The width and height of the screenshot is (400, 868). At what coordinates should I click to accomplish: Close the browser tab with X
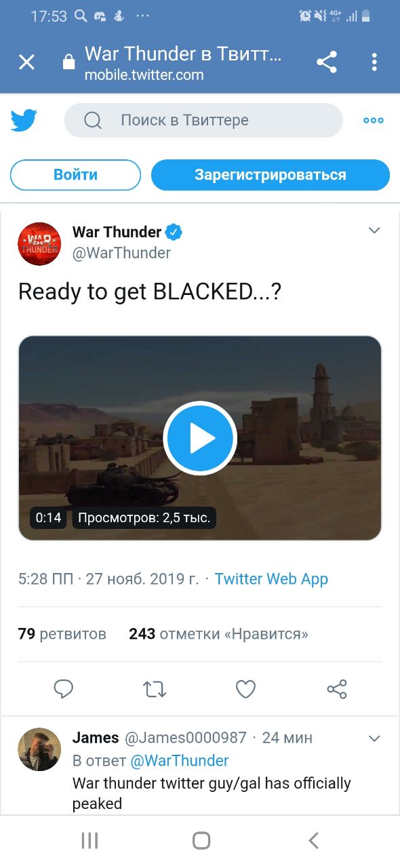(x=26, y=62)
